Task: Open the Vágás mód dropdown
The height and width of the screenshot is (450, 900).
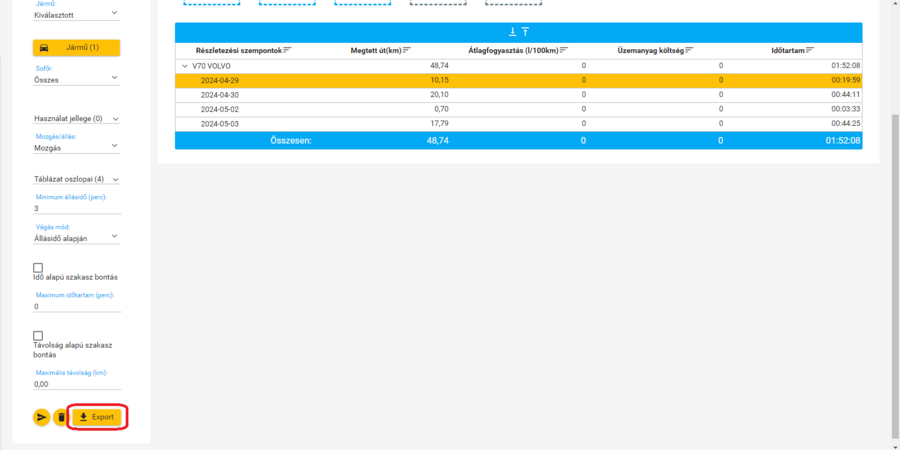Action: 76,238
